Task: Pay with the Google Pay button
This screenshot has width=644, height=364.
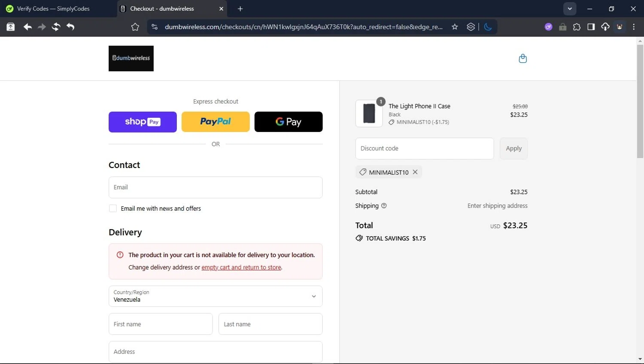Action: coord(289,122)
